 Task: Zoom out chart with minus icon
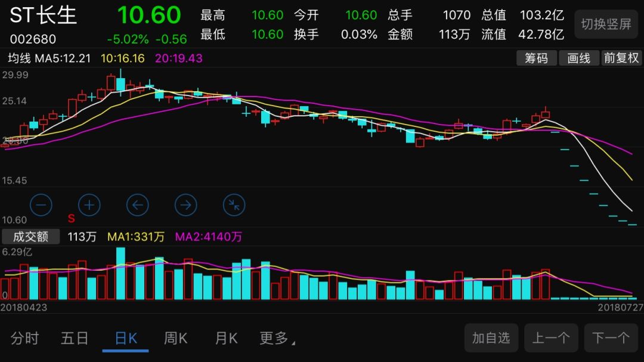(41, 205)
